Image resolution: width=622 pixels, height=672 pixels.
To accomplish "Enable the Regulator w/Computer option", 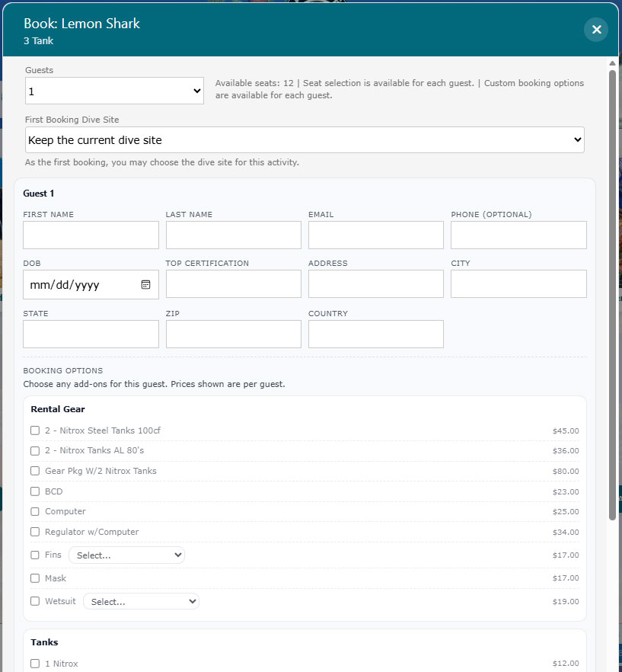I will coord(35,532).
